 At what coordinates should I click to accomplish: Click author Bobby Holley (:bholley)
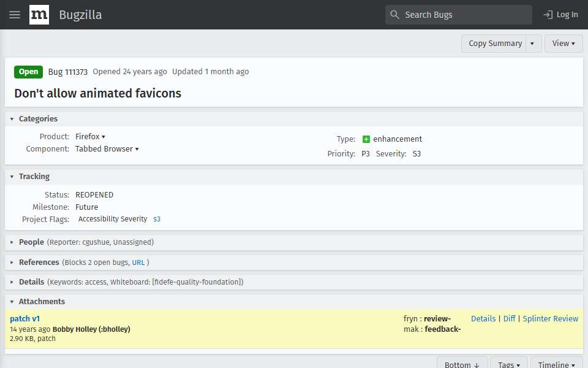pyautogui.click(x=91, y=329)
